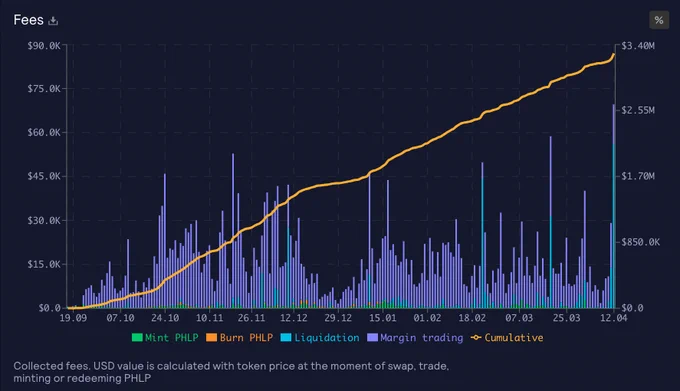Click the Cumulative line marker icon in legend
This screenshot has width=680, height=391.
476,337
